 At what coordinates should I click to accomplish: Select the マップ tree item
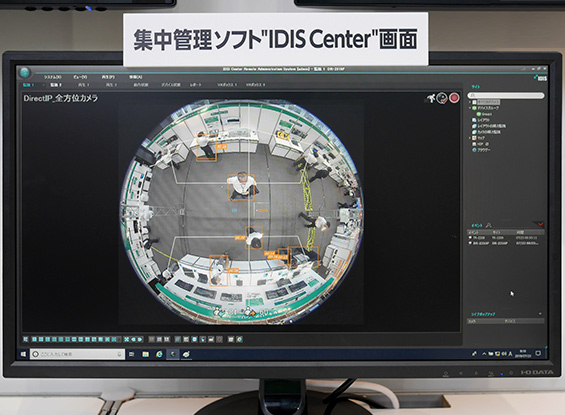(x=479, y=138)
